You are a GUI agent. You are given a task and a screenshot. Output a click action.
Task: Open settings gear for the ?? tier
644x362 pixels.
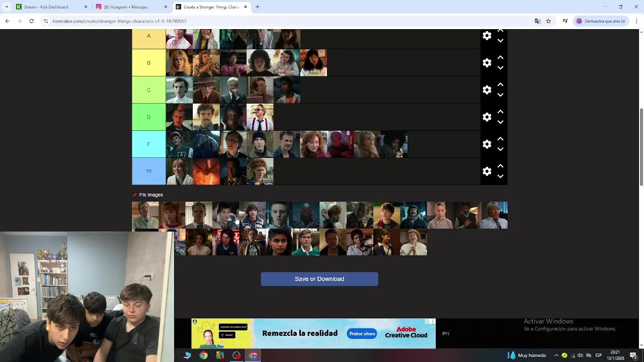487,171
